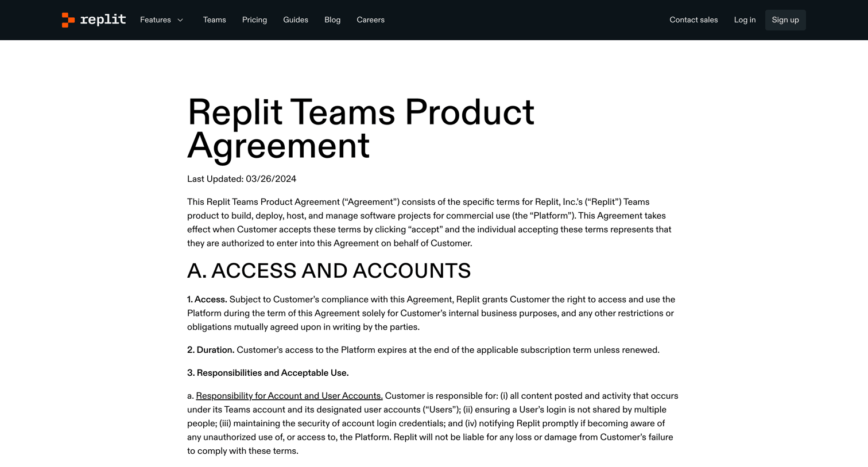Click '3. Responsibilities and Acceptable Use.' heading
This screenshot has height=467, width=868.
pyautogui.click(x=268, y=373)
